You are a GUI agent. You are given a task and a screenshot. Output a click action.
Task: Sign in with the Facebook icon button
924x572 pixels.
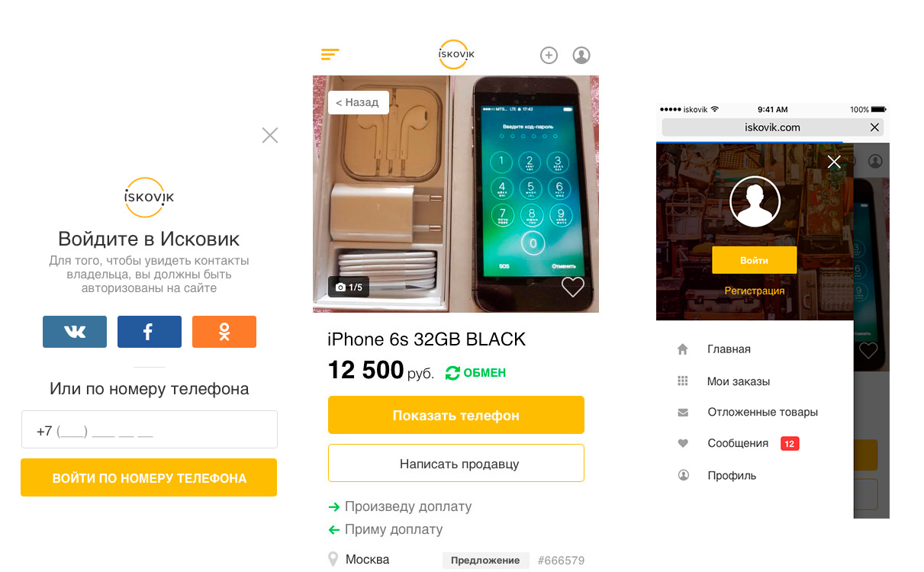coord(150,332)
